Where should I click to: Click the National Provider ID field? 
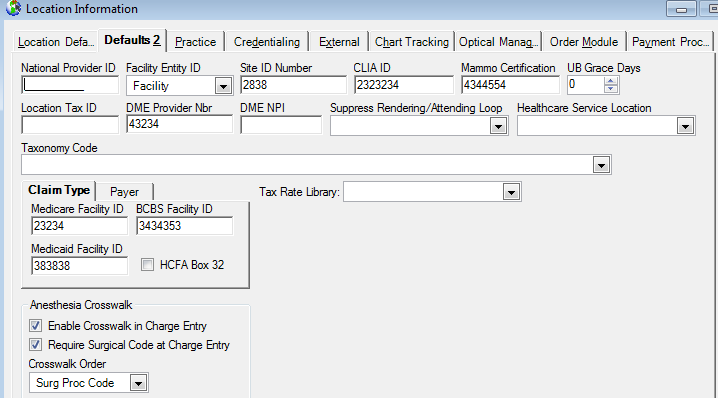(70, 85)
